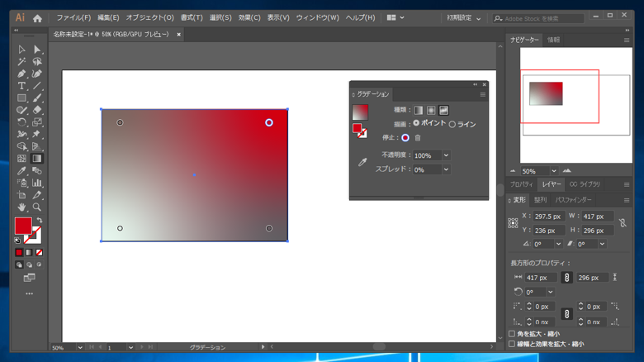Select the Pen tool
Viewport: 644px width, 362px height.
[x=21, y=74]
